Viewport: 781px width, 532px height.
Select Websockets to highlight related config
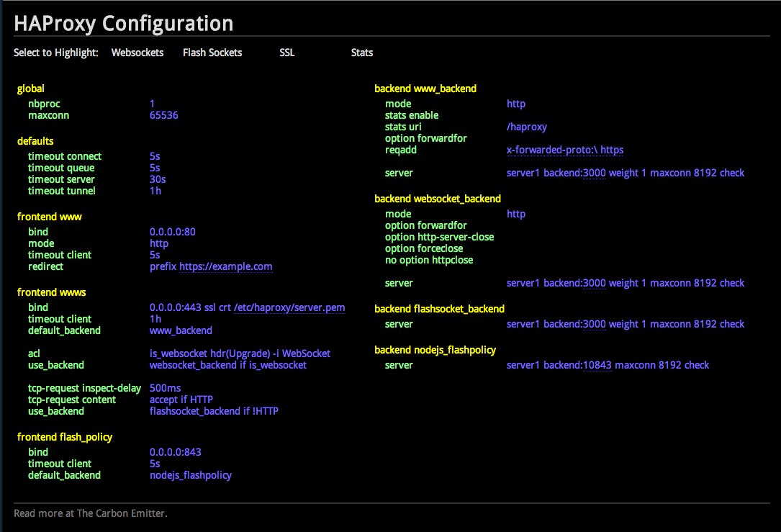pos(137,53)
